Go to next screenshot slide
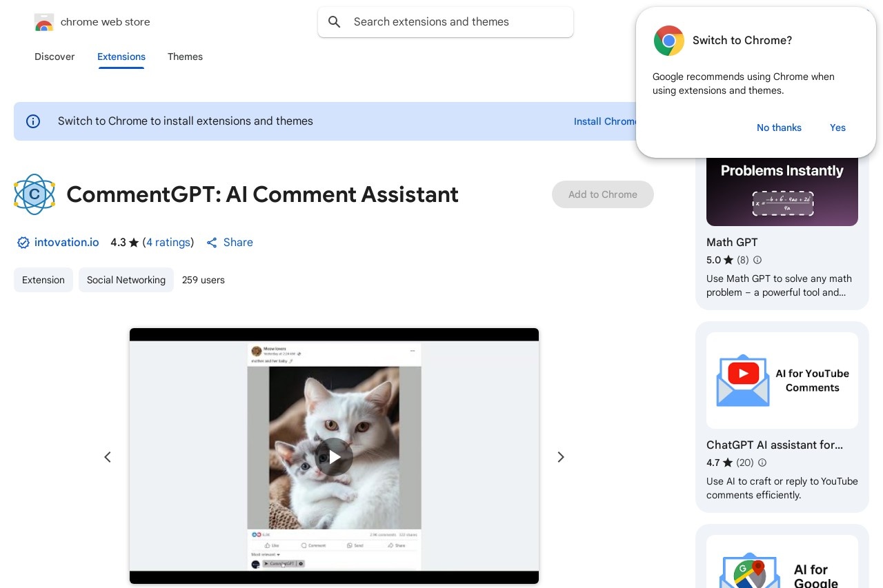The width and height of the screenshot is (883, 588). pyautogui.click(x=561, y=457)
